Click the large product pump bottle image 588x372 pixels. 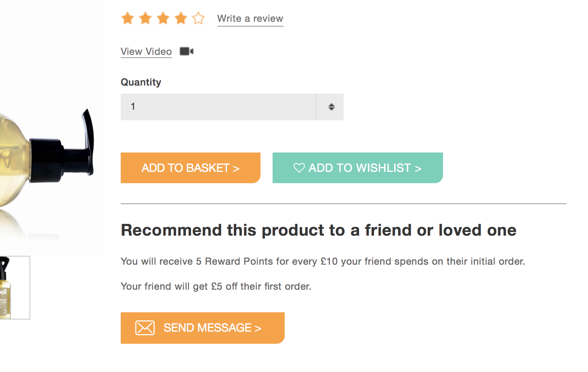(x=48, y=153)
